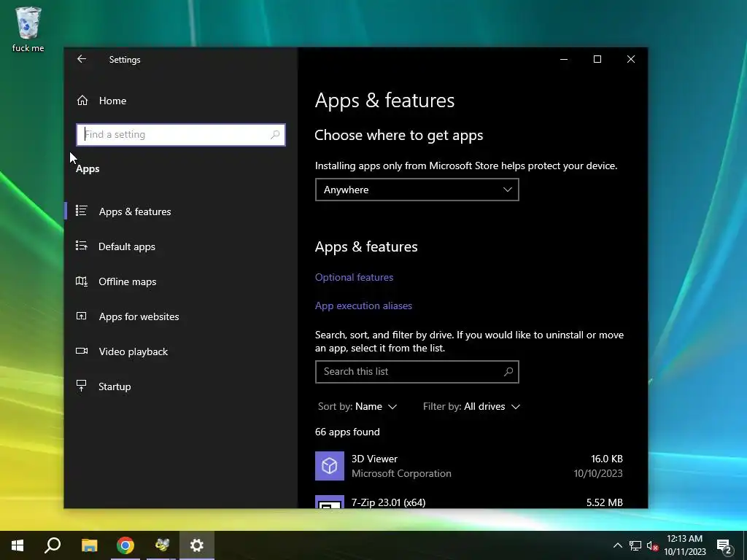Select Default apps in the sidebar
Screen dimensions: 747x560
click(x=181, y=246)
